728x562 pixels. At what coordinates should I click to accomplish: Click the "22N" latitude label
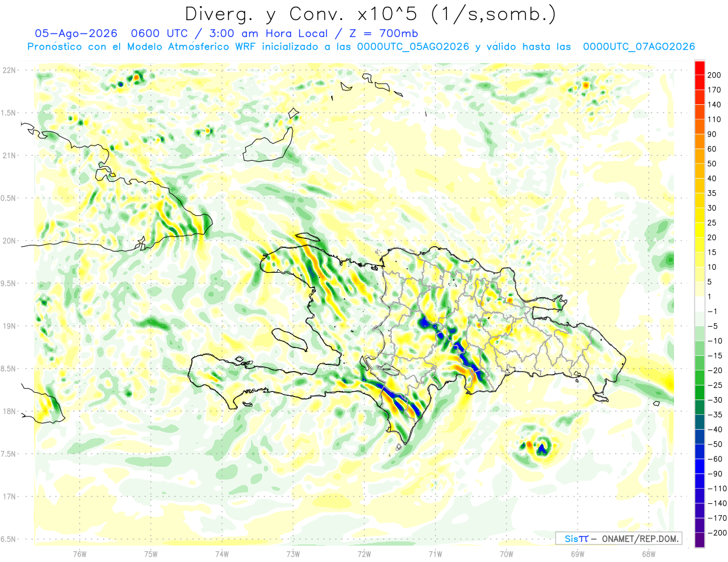[x=10, y=70]
